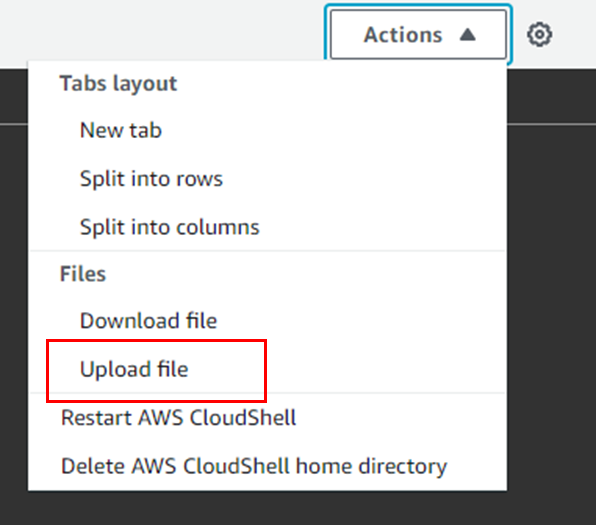
Task: Click the light header bar left of Actions
Action: pyautogui.click(x=162, y=30)
